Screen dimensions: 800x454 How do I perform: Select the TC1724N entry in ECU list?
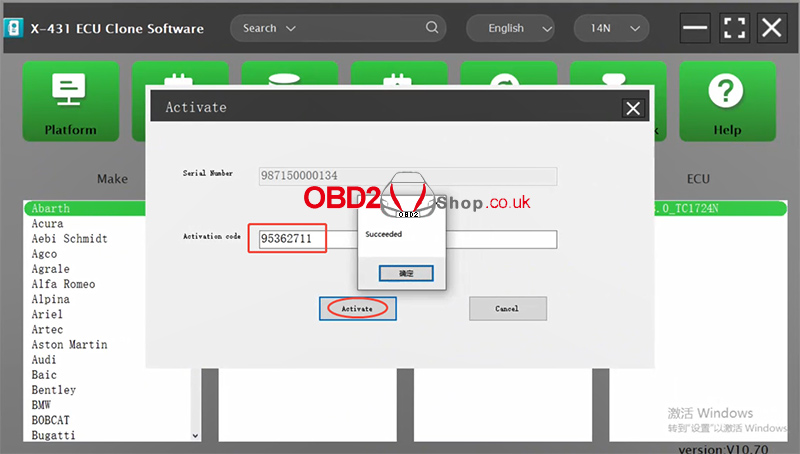[720, 208]
